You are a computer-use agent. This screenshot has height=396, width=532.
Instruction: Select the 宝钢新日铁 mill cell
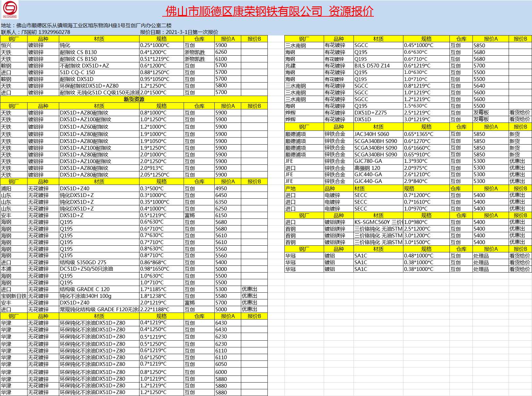click(14, 296)
